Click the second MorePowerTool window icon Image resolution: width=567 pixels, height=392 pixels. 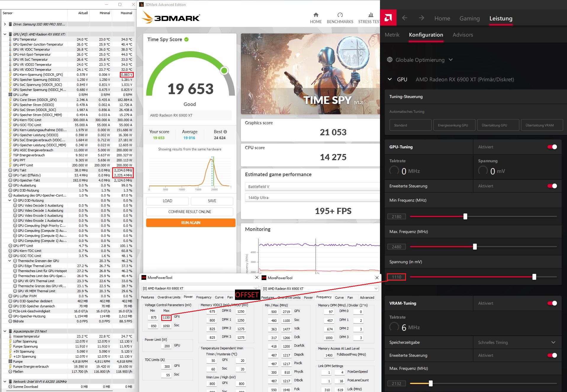coord(264,278)
